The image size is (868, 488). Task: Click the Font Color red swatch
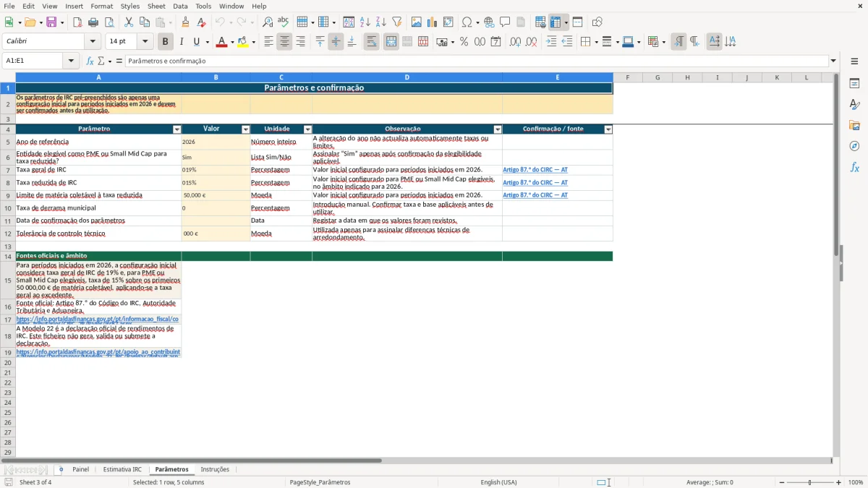pos(221,42)
